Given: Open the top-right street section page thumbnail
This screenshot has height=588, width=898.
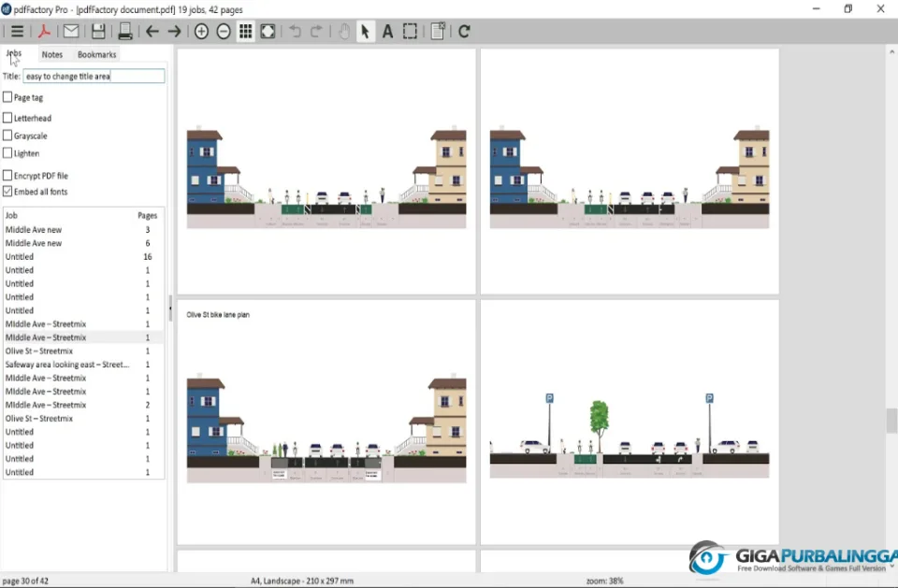Looking at the screenshot, I should pos(630,171).
